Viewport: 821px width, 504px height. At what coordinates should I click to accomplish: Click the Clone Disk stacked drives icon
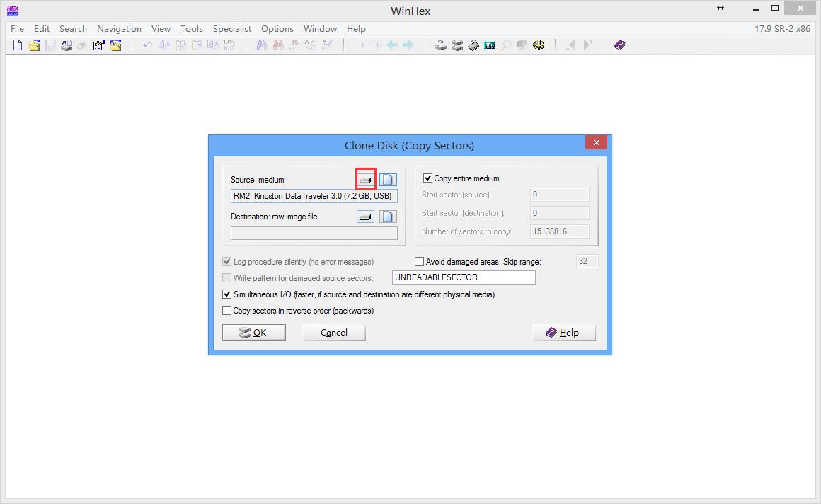(457, 45)
